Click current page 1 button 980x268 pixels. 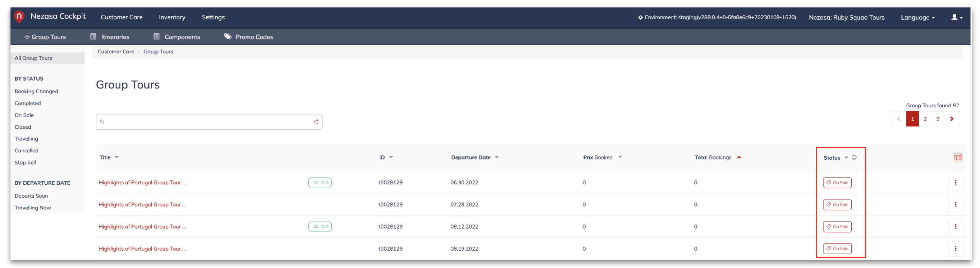(912, 119)
